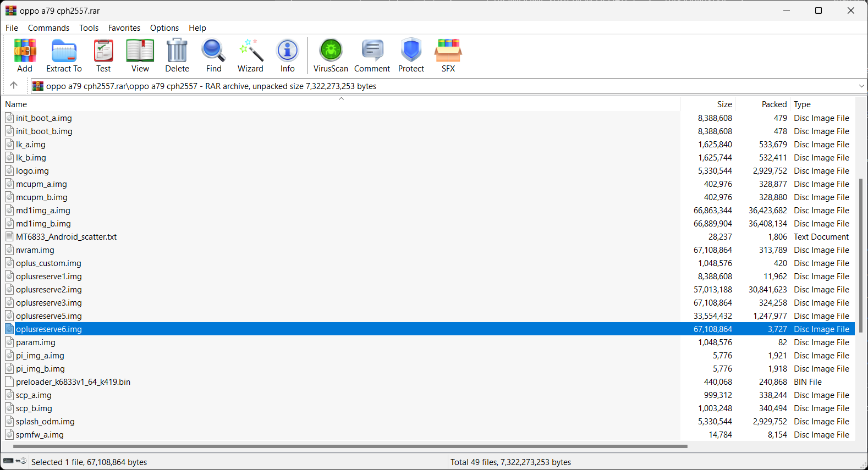
Task: Open the Favorites menu
Action: click(124, 28)
